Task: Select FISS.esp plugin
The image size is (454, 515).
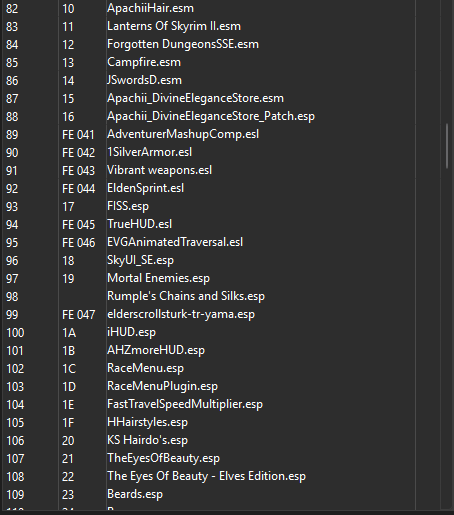Action: pyautogui.click(x=128, y=206)
